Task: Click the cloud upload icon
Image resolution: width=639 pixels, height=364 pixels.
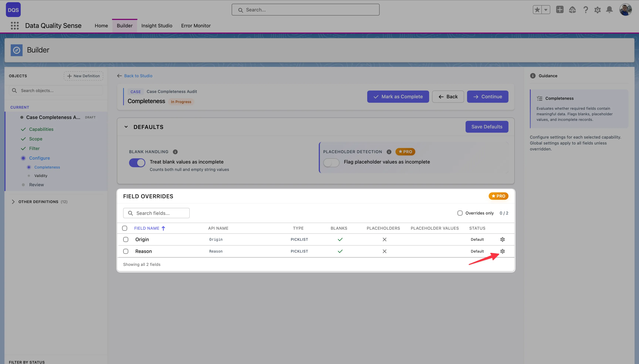Action: click(x=573, y=9)
